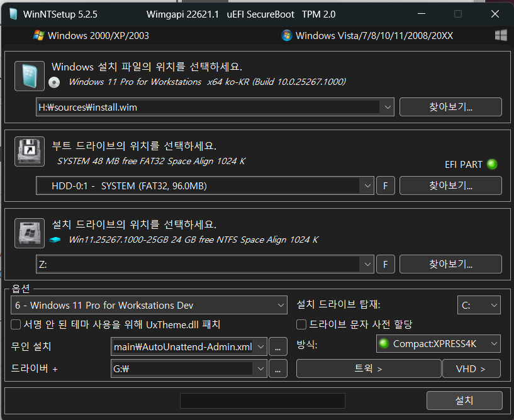514x420 pixels.
Task: Click the disc icon beside Windows 11 Pro info
Action: [x=54, y=82]
